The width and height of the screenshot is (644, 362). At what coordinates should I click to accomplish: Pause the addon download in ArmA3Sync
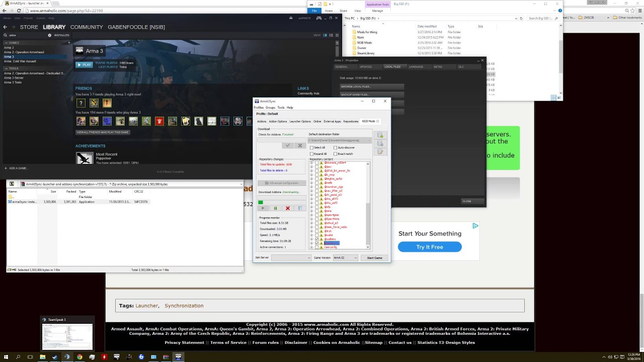275,208
